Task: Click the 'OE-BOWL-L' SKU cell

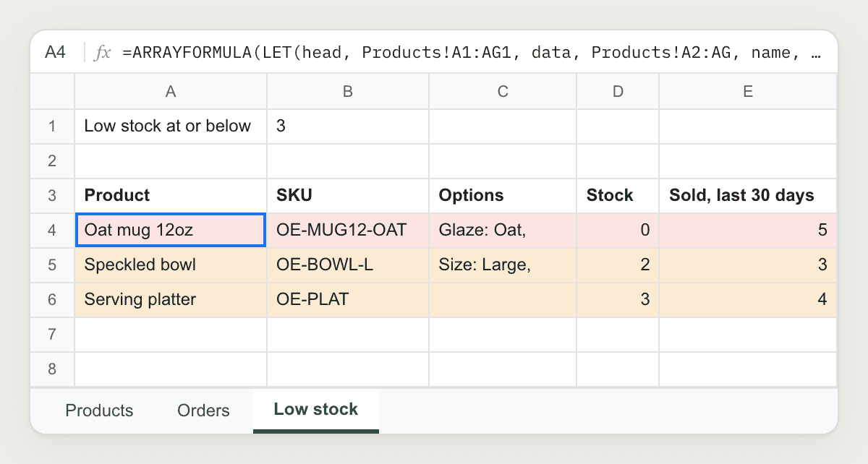Action: pos(348,265)
